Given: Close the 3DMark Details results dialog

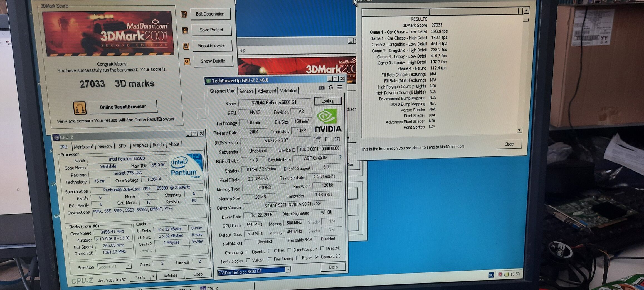Looking at the screenshot, I should pos(509,144).
